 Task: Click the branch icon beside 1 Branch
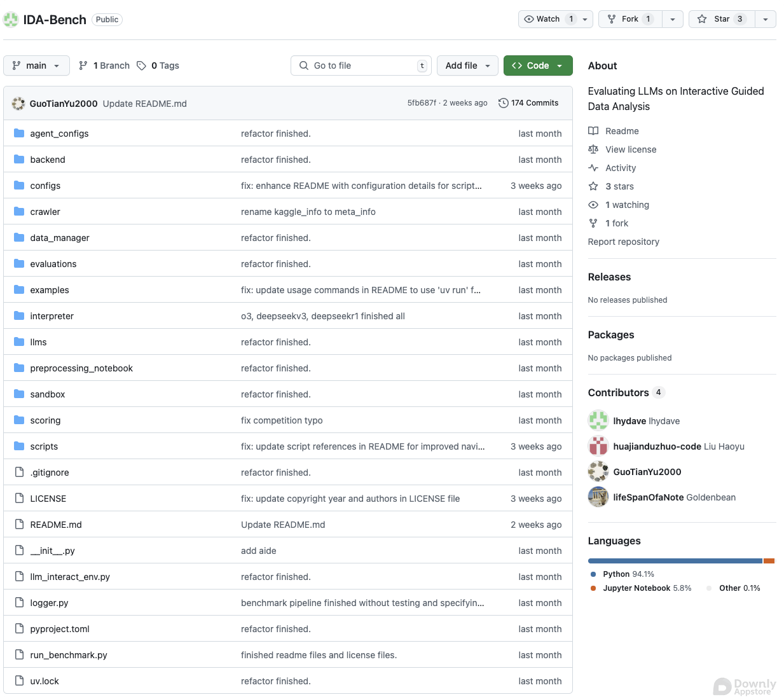[83, 66]
